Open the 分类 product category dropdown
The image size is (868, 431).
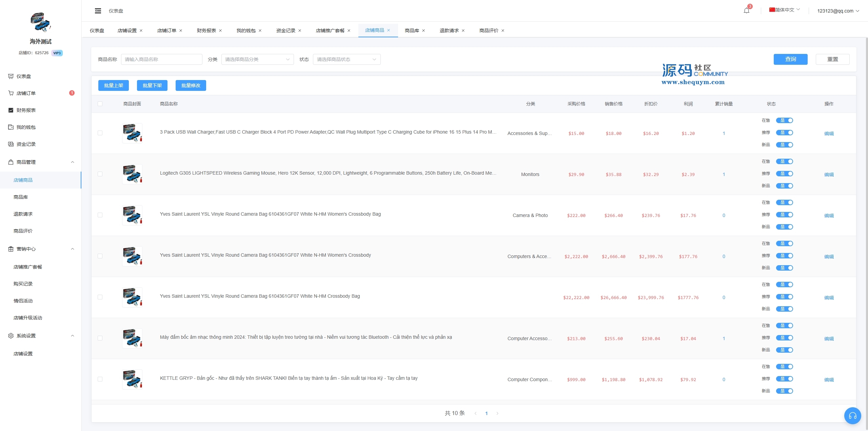click(257, 59)
